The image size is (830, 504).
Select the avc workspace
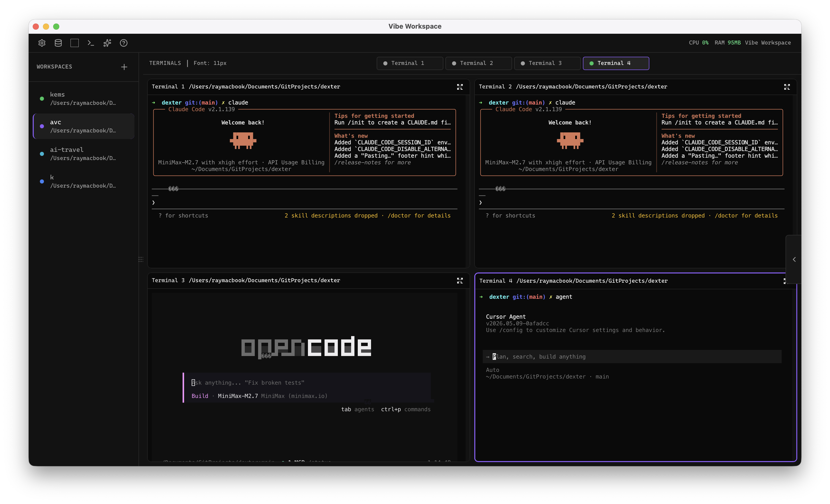tap(84, 126)
